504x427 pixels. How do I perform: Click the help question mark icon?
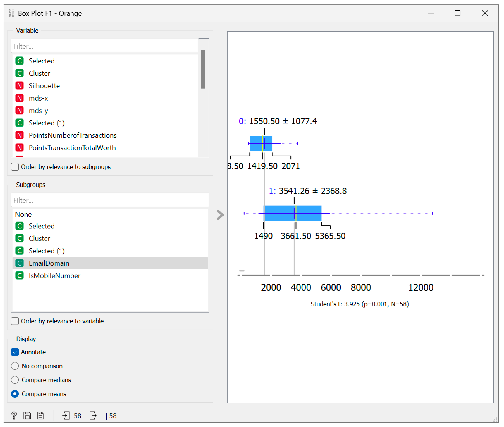(x=14, y=416)
